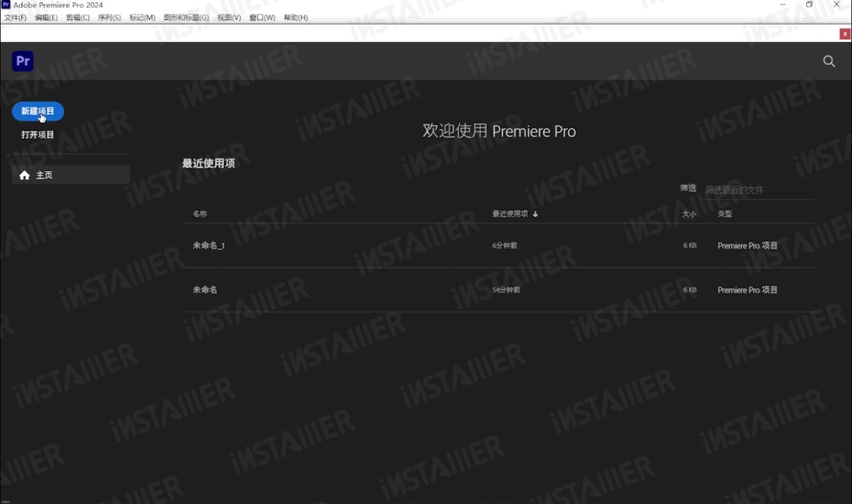This screenshot has width=852, height=504.
Task: Click the 6 KB size of 未命名
Action: pyautogui.click(x=689, y=290)
